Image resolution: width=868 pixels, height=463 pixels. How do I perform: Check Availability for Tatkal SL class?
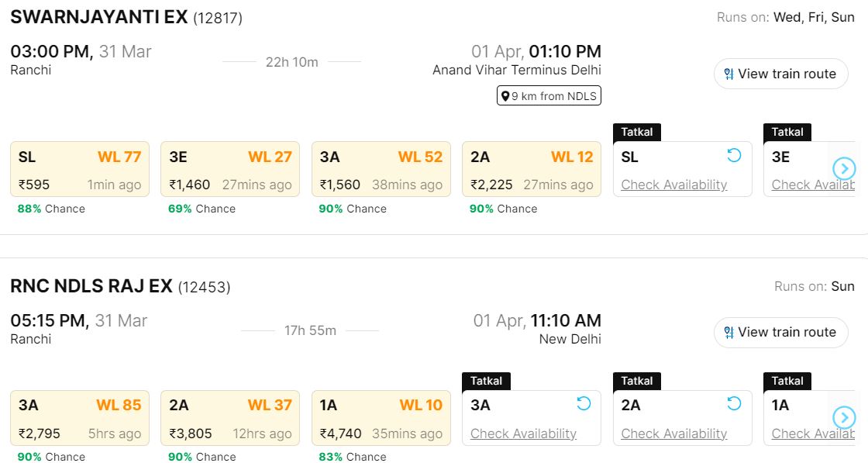[x=673, y=185]
